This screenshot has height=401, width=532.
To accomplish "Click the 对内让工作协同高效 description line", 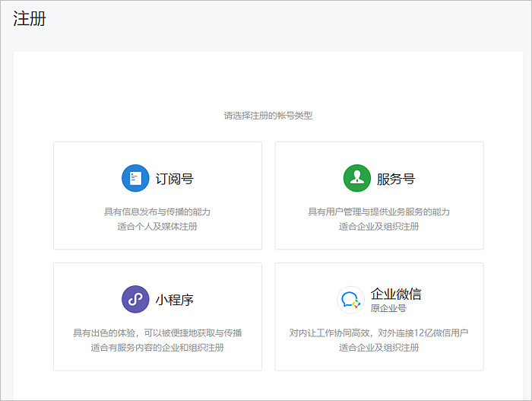I will click(x=378, y=333).
